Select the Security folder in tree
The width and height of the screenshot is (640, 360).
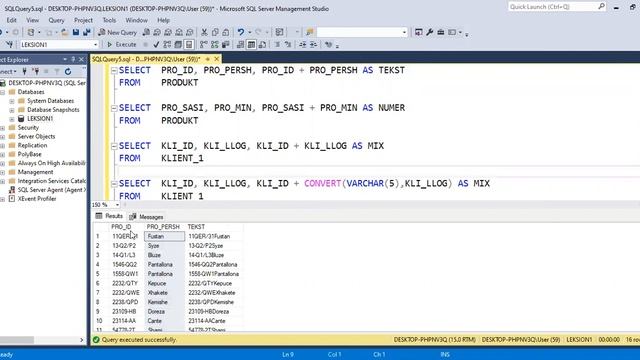point(28,128)
